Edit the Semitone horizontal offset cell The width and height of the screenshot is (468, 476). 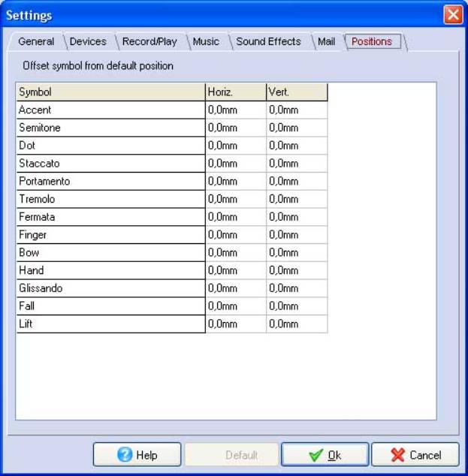click(x=236, y=128)
